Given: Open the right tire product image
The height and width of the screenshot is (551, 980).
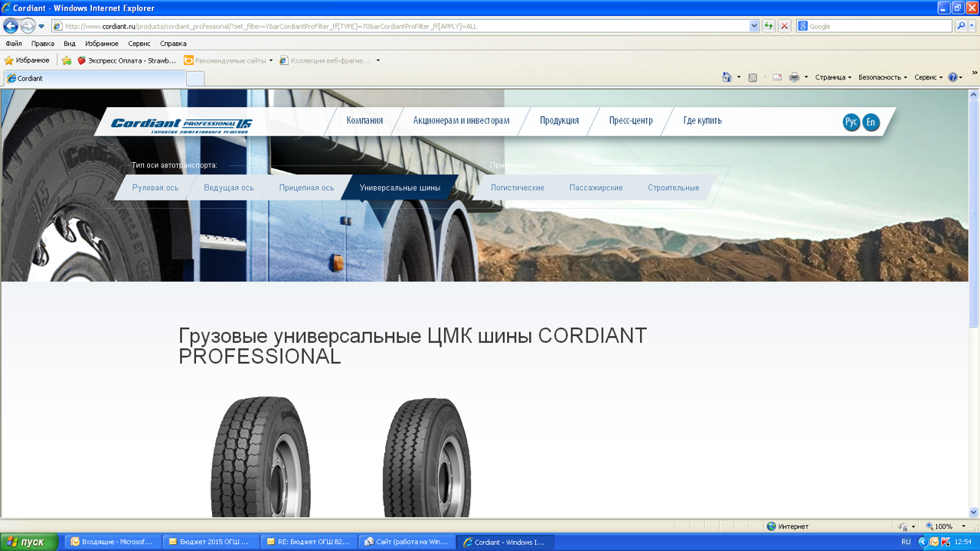Looking at the screenshot, I should [426, 457].
